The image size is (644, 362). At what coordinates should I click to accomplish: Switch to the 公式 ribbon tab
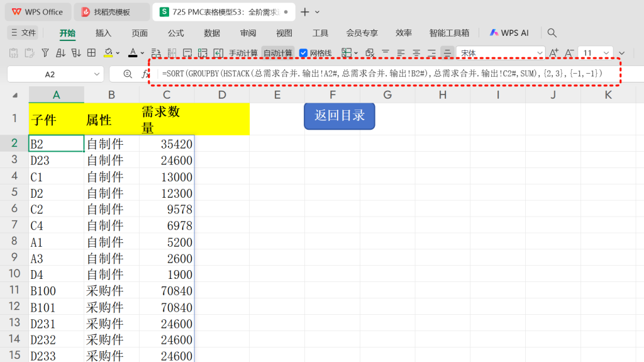176,33
